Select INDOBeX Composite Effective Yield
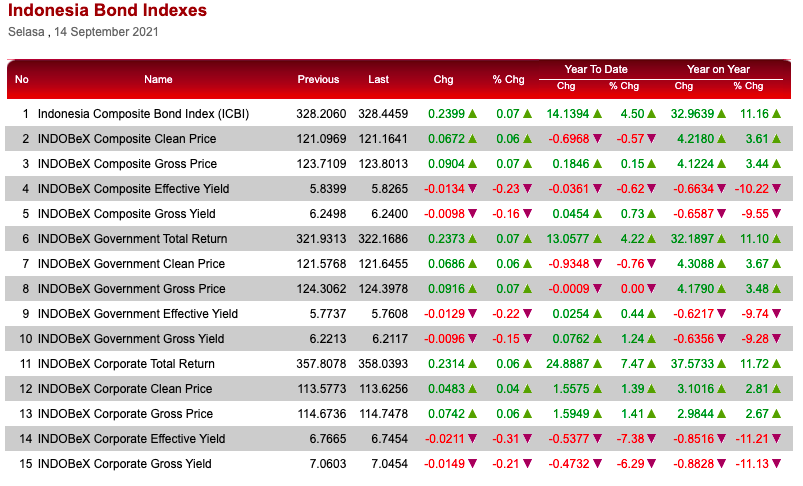 tap(133, 189)
